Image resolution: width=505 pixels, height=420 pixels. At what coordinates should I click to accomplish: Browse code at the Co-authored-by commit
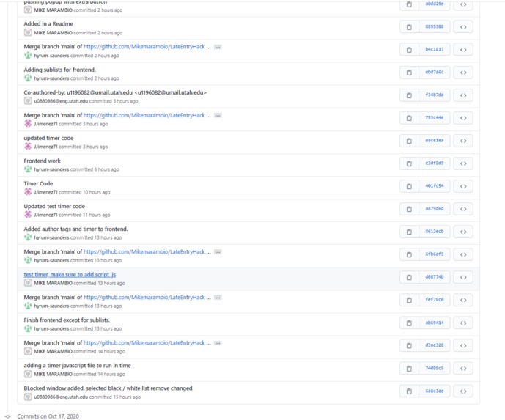coord(463,95)
